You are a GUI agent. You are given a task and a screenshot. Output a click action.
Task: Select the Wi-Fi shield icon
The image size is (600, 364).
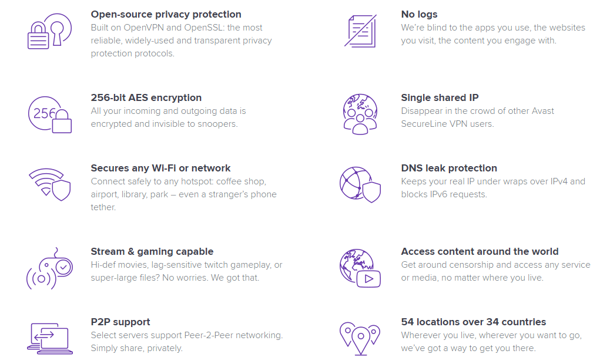[x=50, y=184]
